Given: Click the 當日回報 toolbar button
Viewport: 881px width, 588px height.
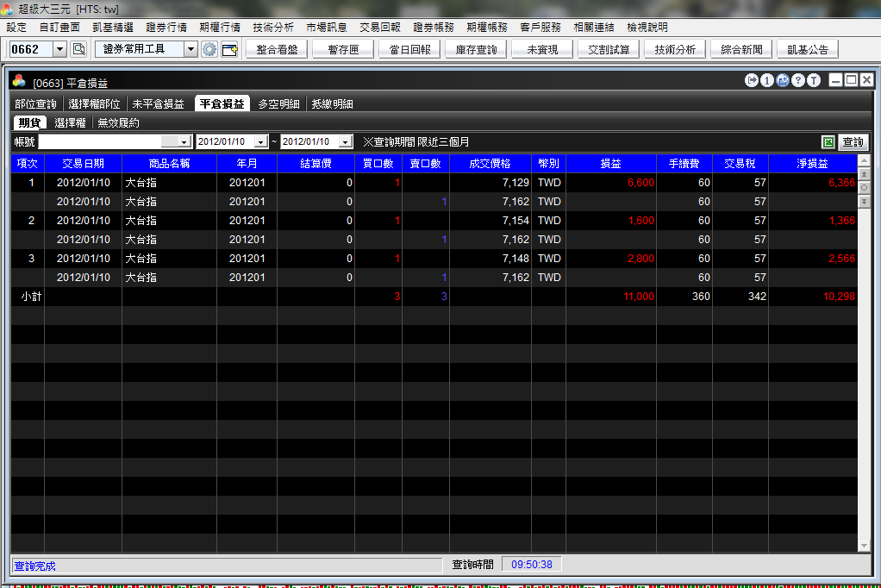Looking at the screenshot, I should point(409,49).
